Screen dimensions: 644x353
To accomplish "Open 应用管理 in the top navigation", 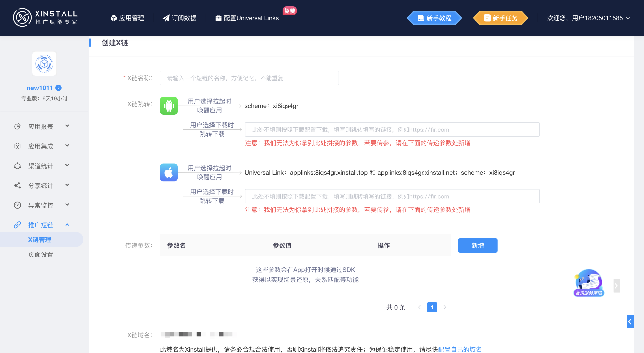I will [127, 18].
